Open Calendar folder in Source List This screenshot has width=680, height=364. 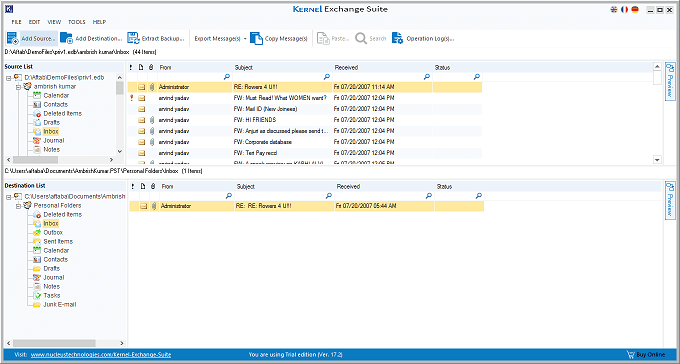pos(56,95)
